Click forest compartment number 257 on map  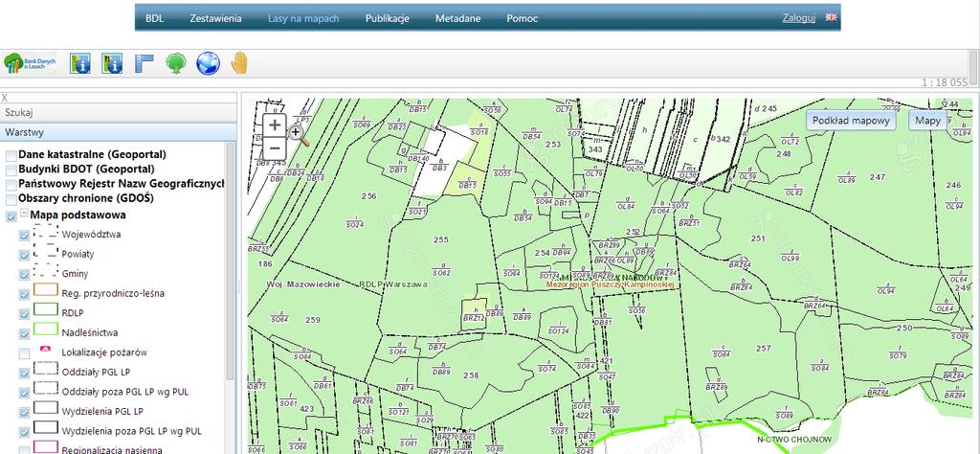[x=763, y=349]
